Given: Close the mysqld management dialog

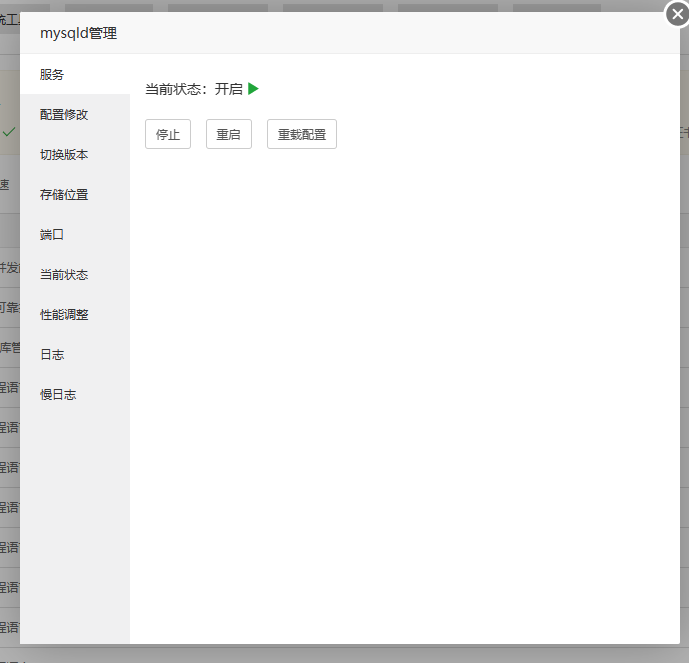Looking at the screenshot, I should coord(677,14).
